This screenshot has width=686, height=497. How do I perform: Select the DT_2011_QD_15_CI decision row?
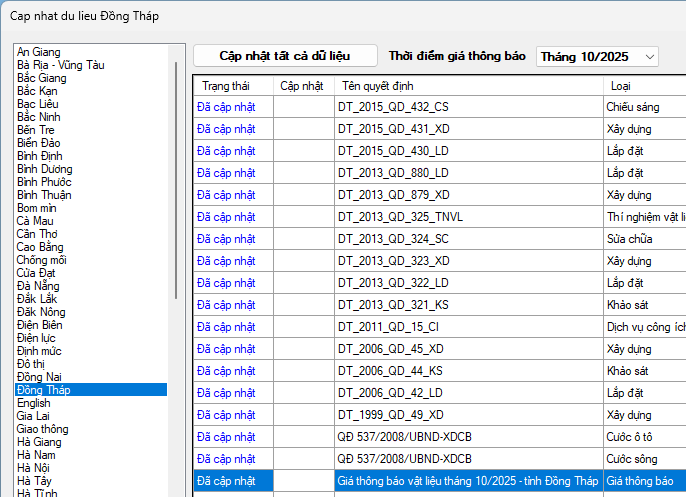point(391,326)
